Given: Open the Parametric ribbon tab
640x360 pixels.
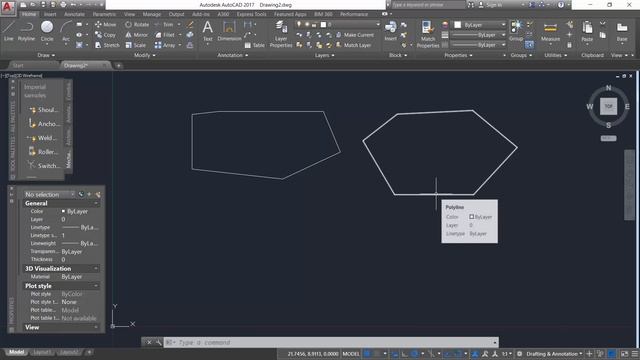Looking at the screenshot, I should point(104,14).
